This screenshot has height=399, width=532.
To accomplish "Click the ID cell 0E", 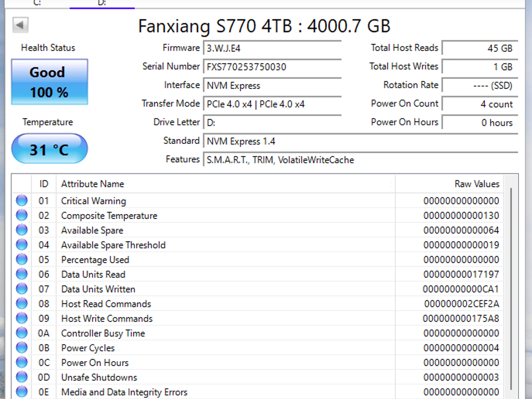I will point(43,392).
